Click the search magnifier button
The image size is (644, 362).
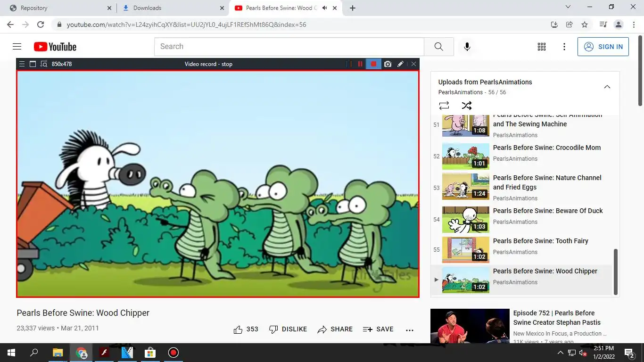(438, 47)
